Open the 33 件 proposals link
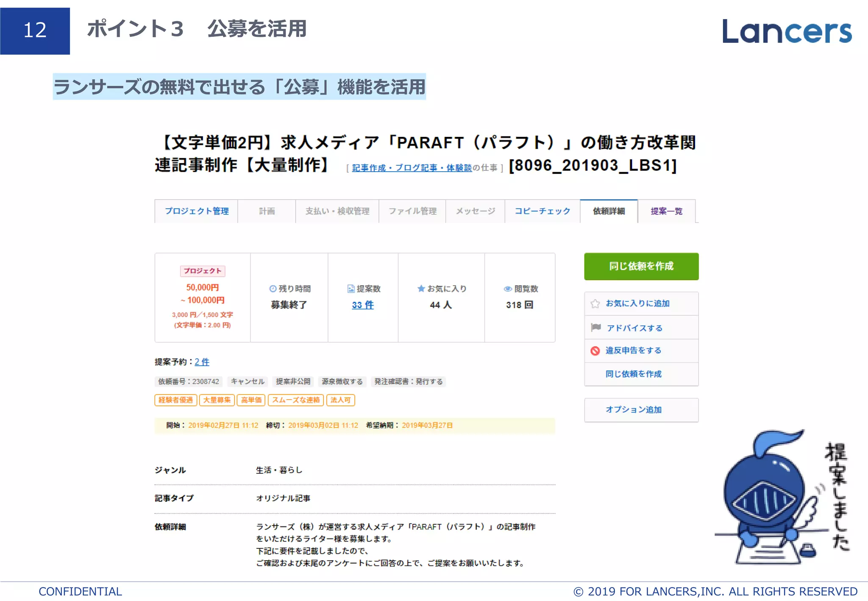 [x=363, y=305]
